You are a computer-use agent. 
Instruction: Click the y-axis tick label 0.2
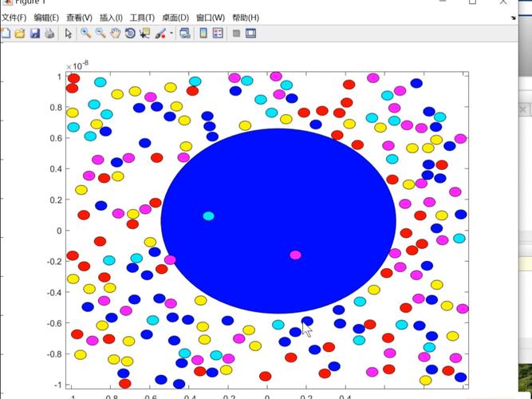point(57,199)
